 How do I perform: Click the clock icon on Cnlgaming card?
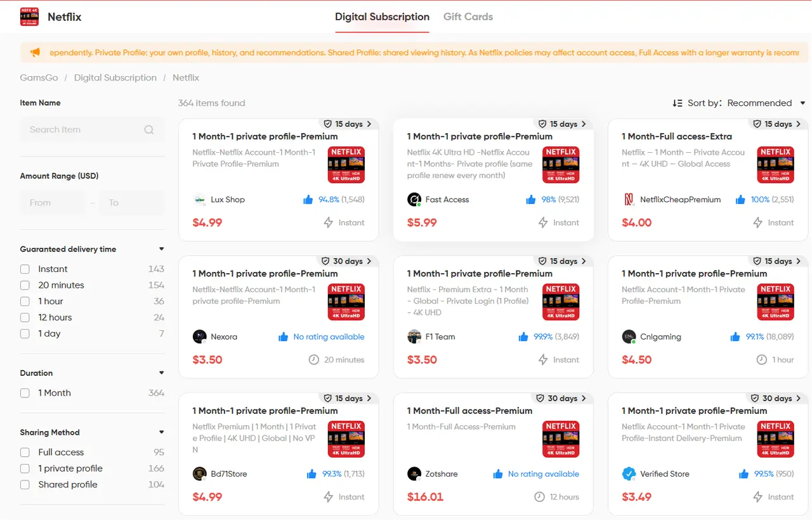[761, 360]
